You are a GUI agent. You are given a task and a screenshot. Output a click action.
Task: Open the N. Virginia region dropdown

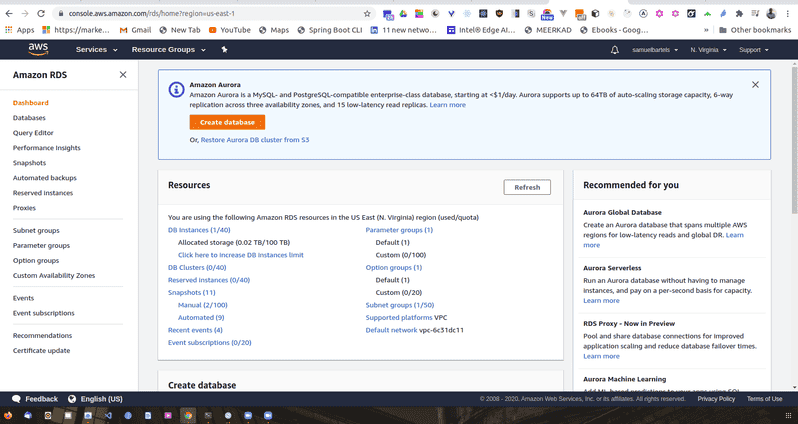point(708,50)
